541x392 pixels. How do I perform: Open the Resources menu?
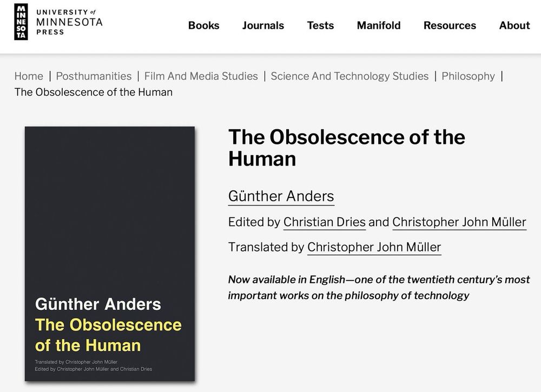(x=450, y=25)
